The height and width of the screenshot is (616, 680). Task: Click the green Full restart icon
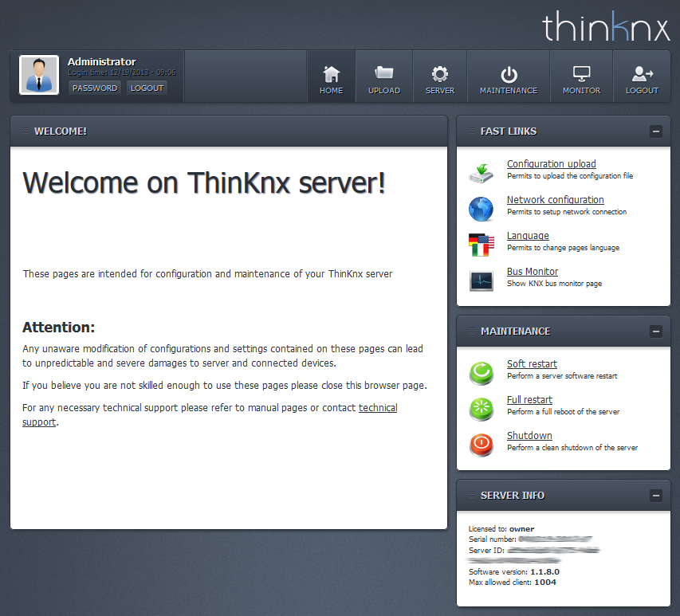(481, 410)
